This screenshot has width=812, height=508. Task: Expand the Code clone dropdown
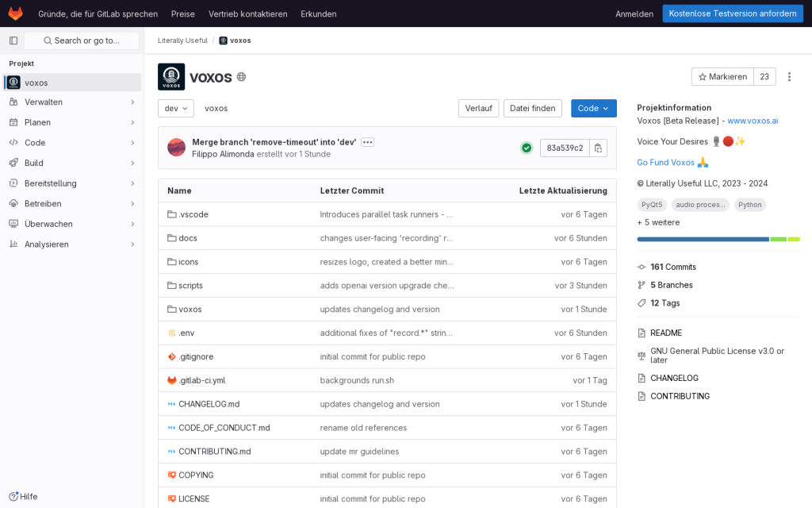point(593,109)
